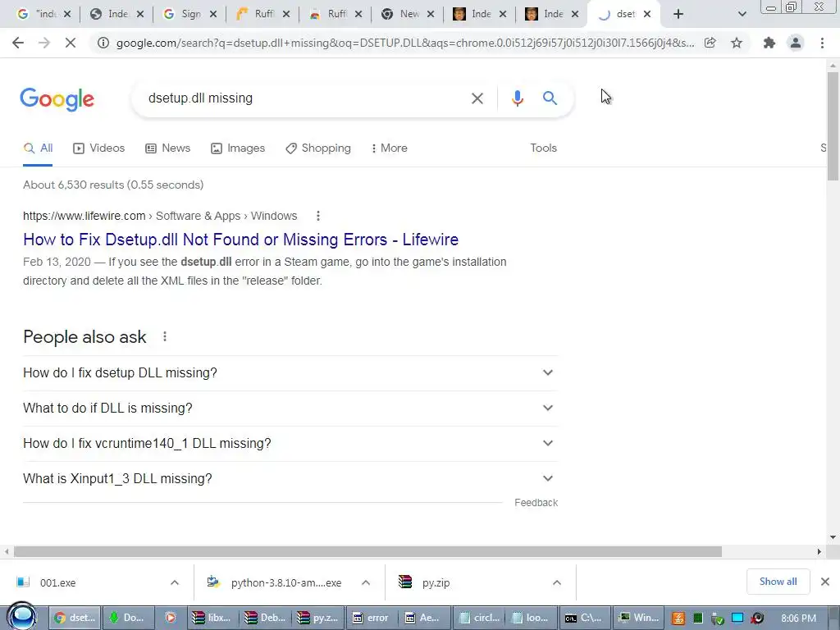
Task: Expand "How do I fix vcruntime140_1 DLL missing?"
Action: (290, 444)
